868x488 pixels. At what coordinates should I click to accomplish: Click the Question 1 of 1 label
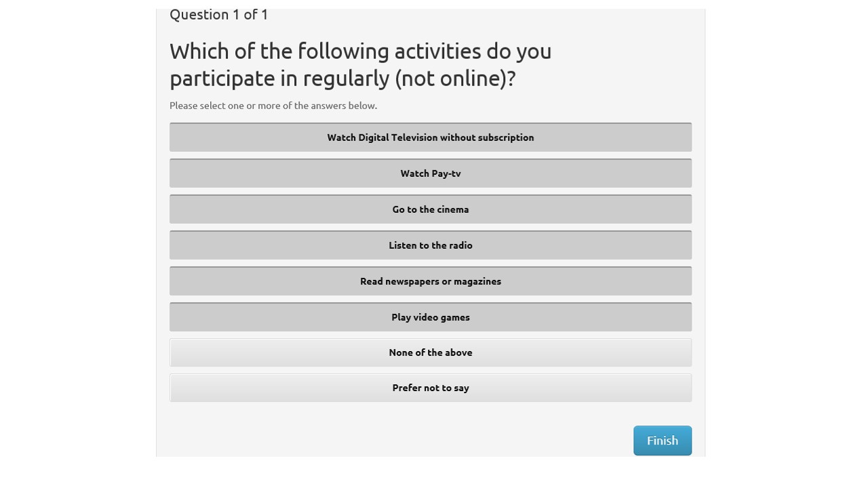pos(218,14)
